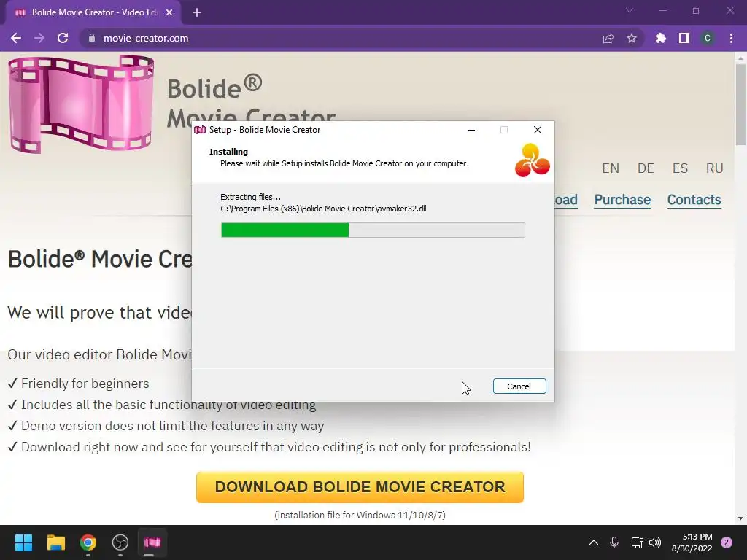Click the microphone tray icon

point(614,542)
